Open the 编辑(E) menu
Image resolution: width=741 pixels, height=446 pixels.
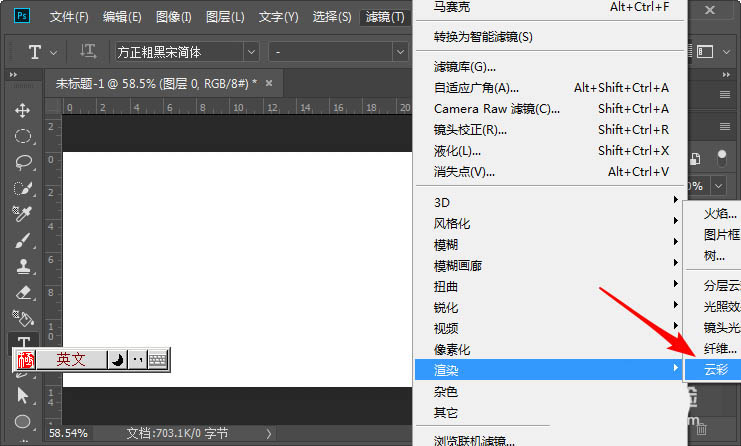122,17
